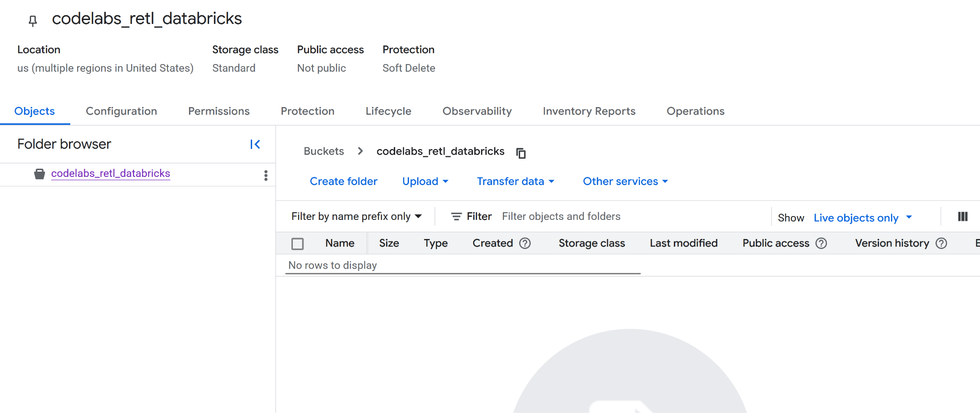Image resolution: width=980 pixels, height=413 pixels.
Task: Collapse the Folder browser panel
Action: tap(255, 144)
